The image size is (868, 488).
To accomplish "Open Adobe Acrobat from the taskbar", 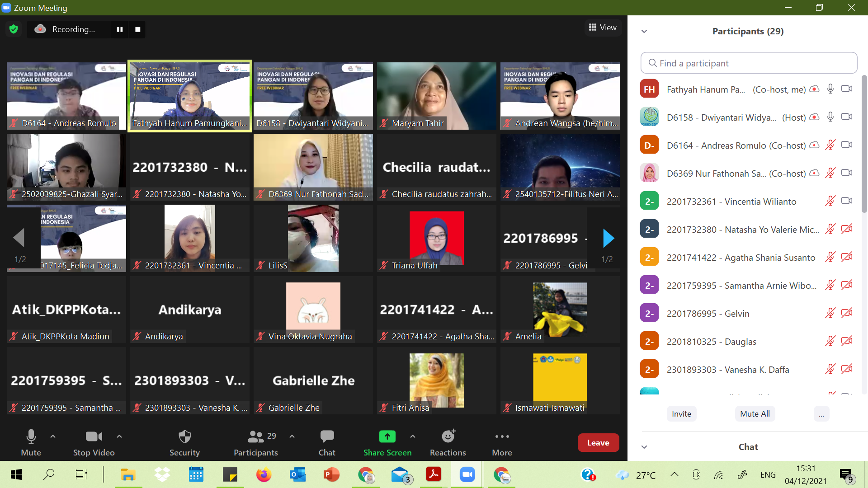I will coord(434,475).
